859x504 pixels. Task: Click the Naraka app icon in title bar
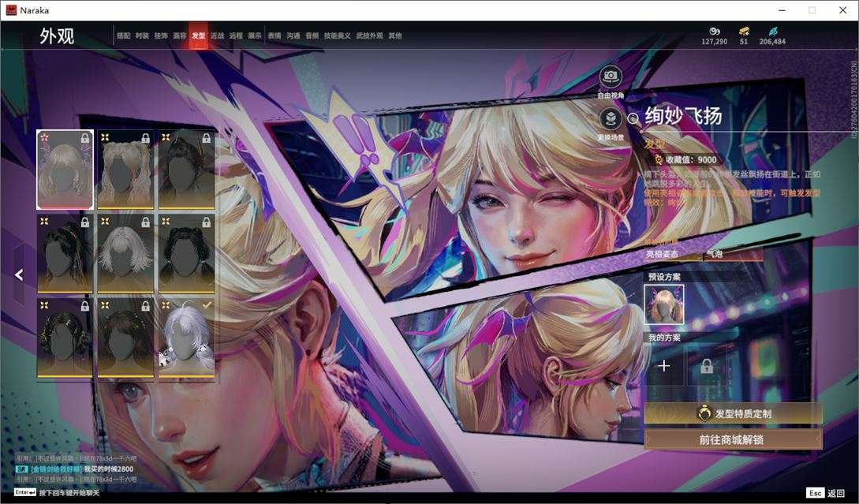(11, 10)
